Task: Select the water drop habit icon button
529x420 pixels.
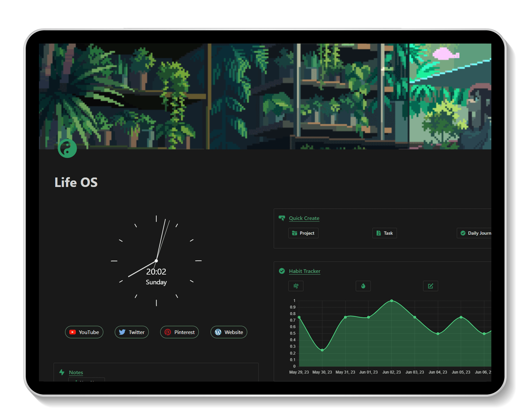Action: pos(363,286)
